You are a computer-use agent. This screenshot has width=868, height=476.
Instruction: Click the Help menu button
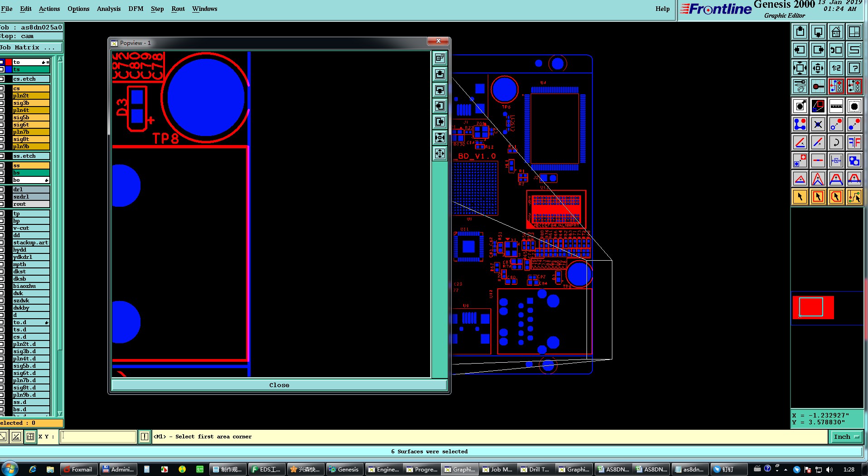click(x=662, y=9)
